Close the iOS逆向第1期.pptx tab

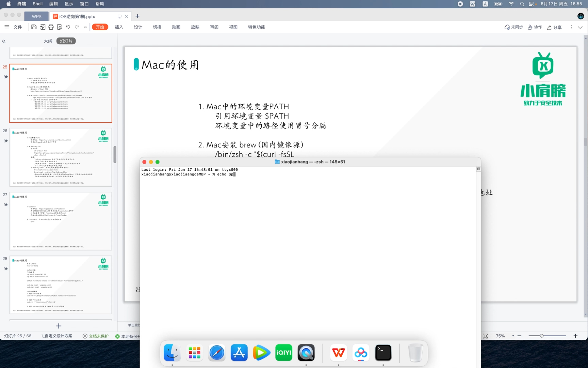[x=126, y=16]
